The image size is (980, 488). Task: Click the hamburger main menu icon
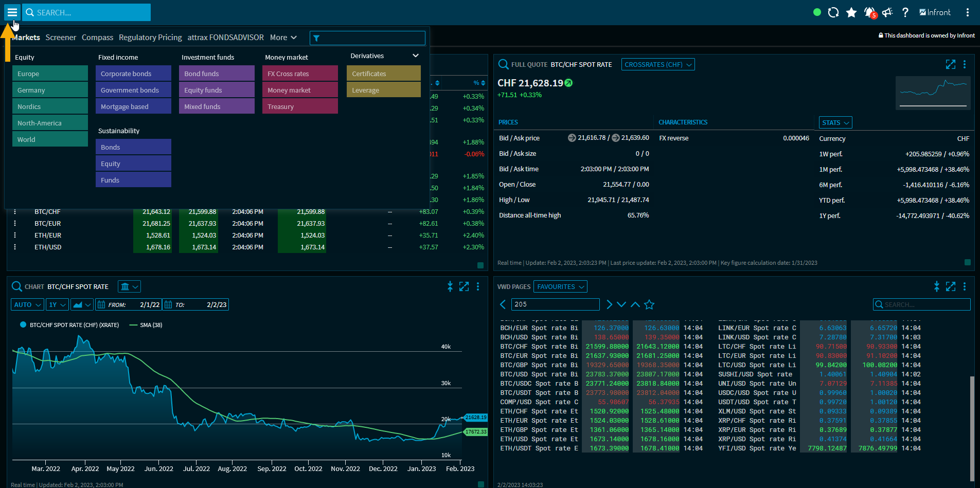(x=12, y=12)
